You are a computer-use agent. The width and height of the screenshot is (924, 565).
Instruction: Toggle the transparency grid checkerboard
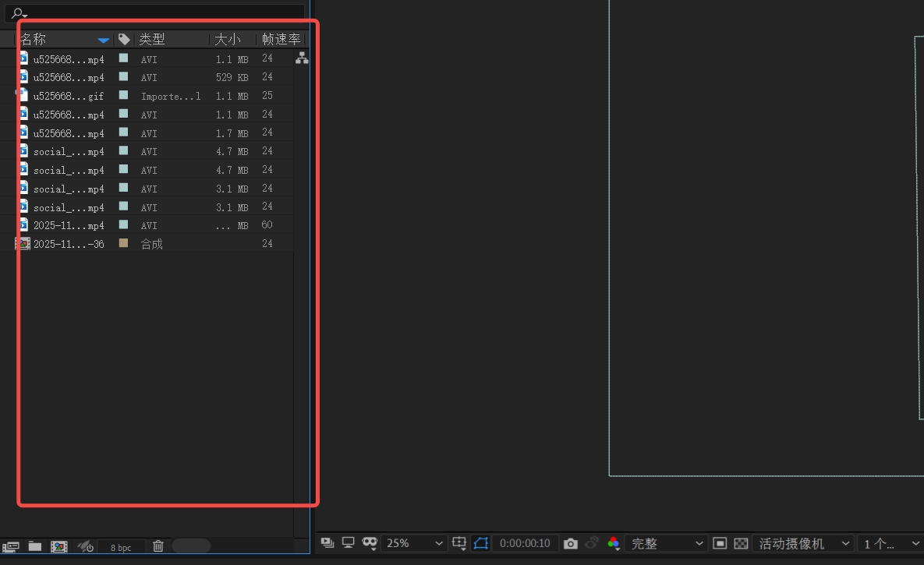pos(741,543)
